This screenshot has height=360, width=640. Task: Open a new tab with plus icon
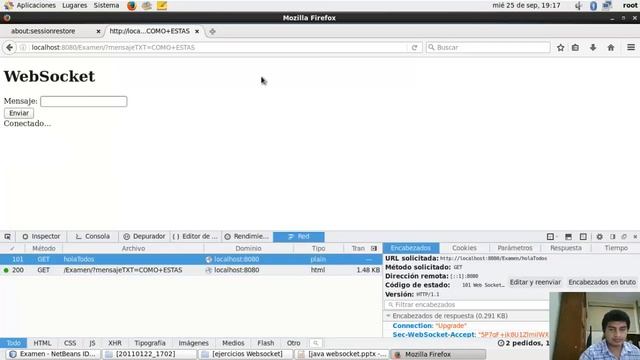(x=212, y=31)
